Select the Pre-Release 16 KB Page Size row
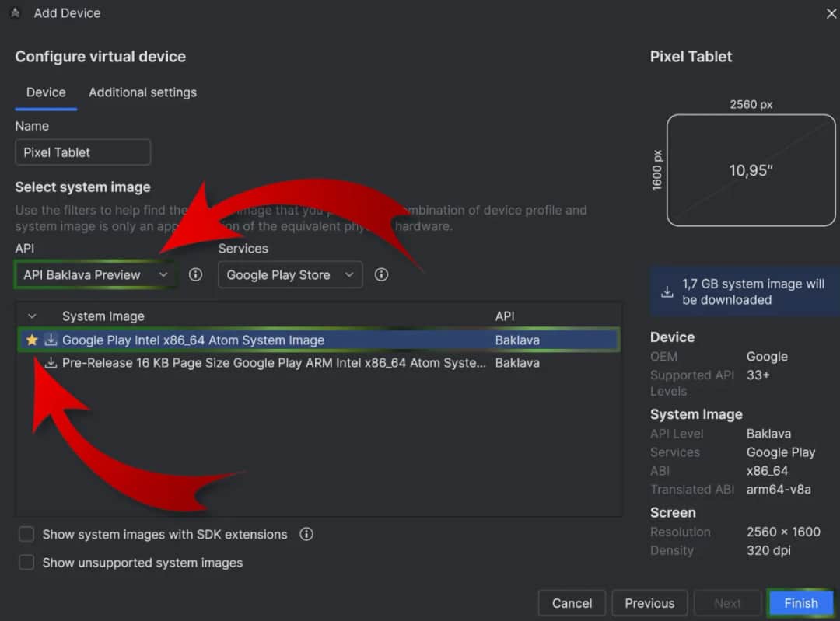The image size is (840, 621). 272,363
